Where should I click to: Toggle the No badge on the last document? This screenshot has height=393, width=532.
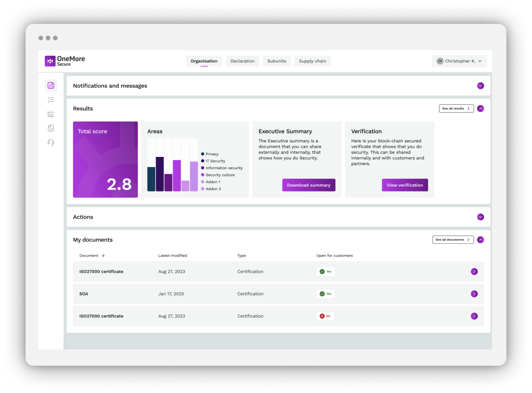click(x=325, y=316)
